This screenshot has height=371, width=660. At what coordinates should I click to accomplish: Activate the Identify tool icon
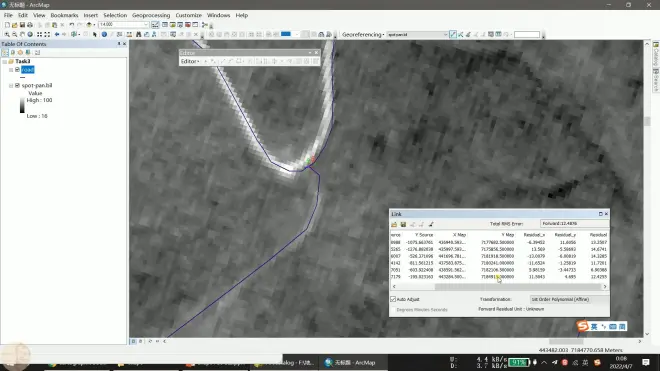tap(104, 35)
